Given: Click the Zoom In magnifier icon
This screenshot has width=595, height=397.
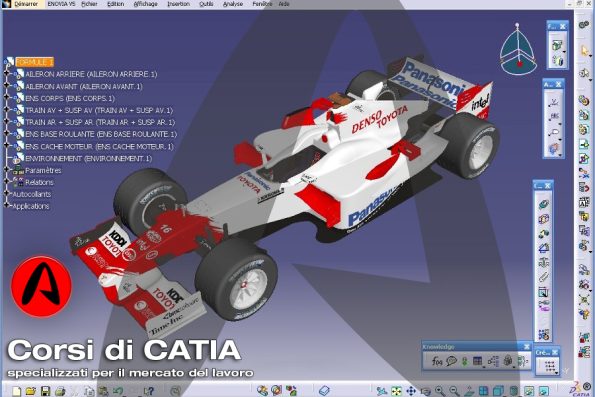Looking at the screenshot, I should click(x=440, y=391).
